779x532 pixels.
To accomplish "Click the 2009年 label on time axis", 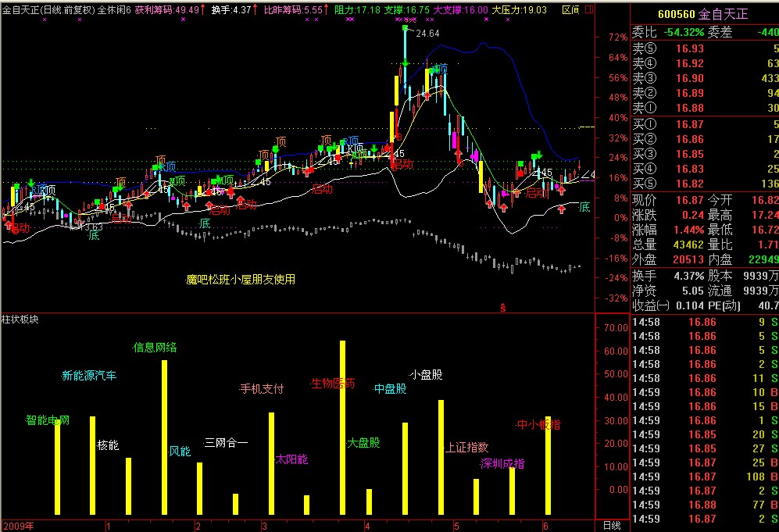I will [x=19, y=526].
